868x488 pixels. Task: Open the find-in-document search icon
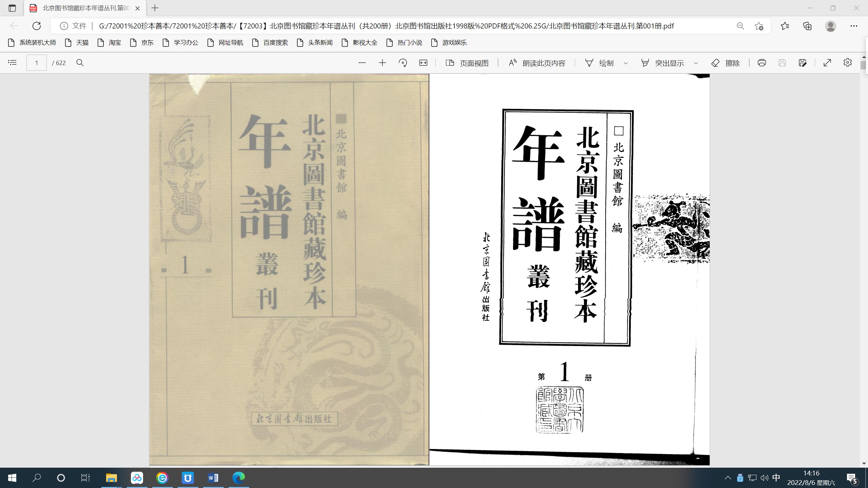point(80,63)
